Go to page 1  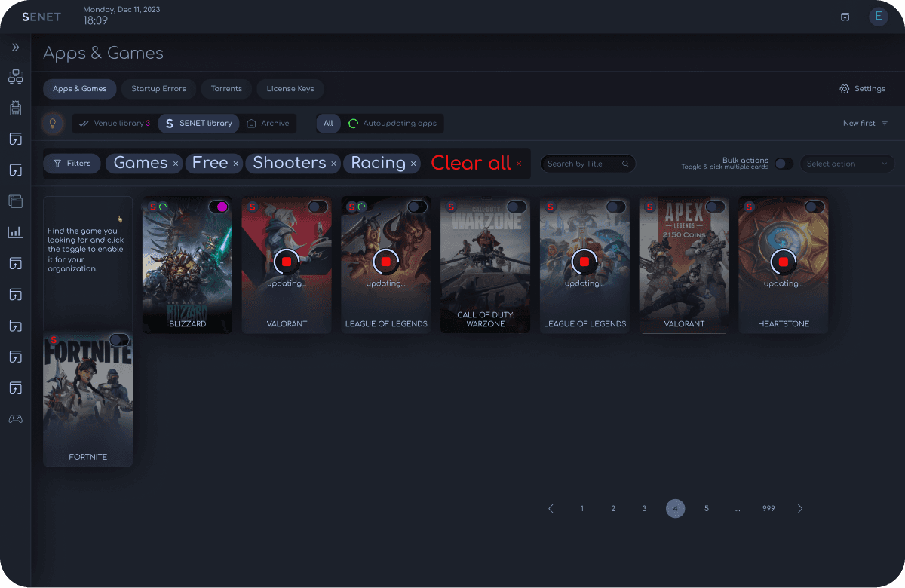pyautogui.click(x=582, y=509)
